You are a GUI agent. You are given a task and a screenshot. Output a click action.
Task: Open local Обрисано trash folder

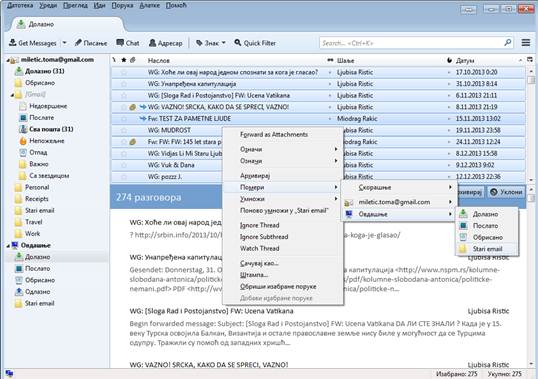tap(39, 280)
